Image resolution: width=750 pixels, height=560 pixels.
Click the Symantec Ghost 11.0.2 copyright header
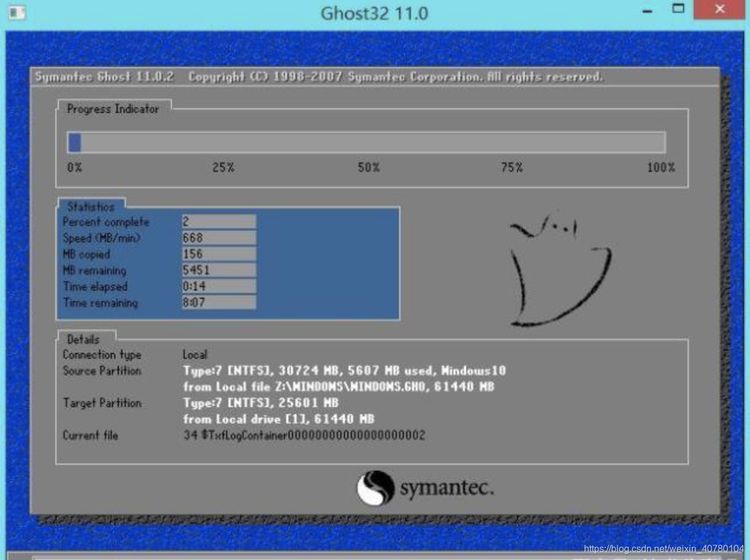pos(318,77)
